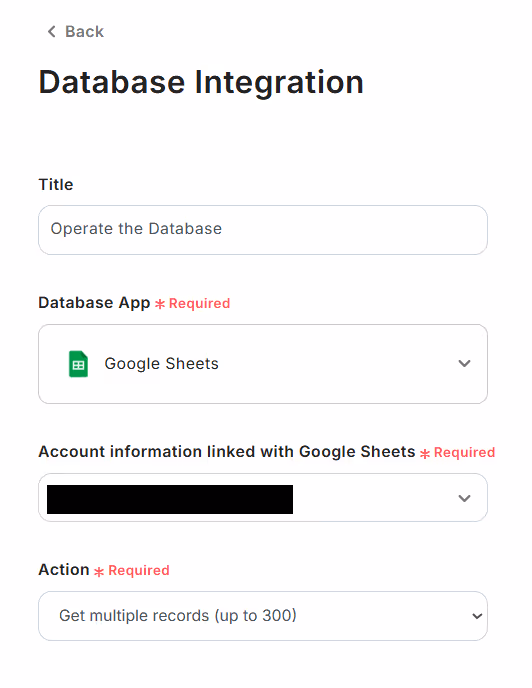Select the Operate the Database title field

[x=263, y=229]
